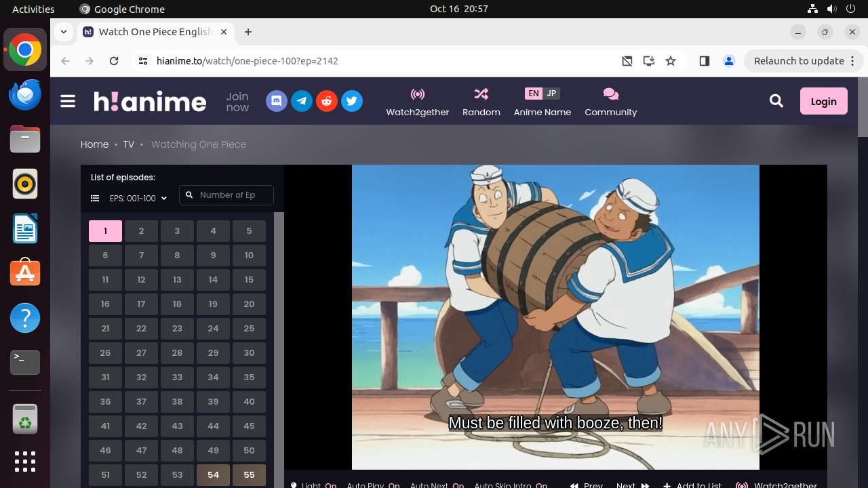Open the Chrome three-dot menu

[852, 61]
